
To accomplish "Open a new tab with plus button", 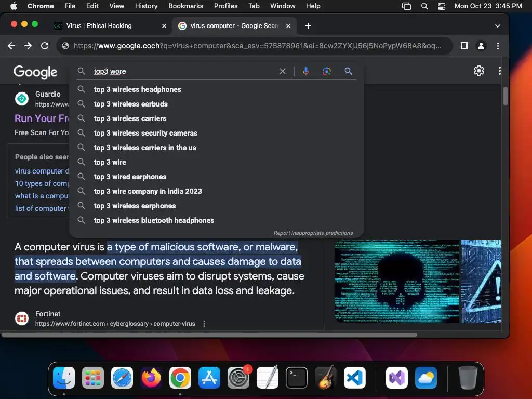I will coord(308,26).
